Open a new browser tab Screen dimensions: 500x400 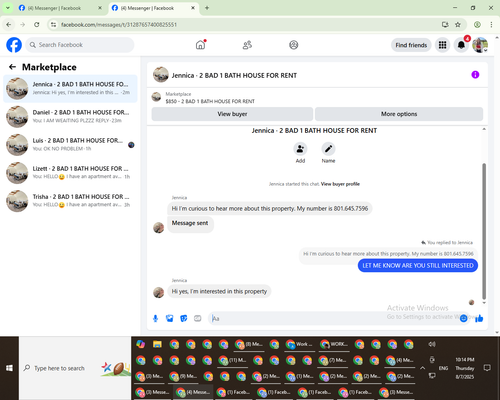[207, 8]
